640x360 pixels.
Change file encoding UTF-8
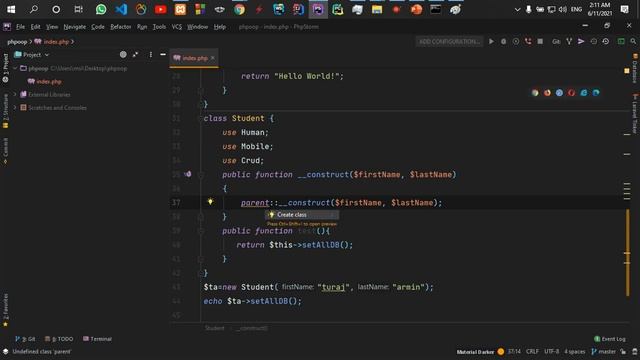pos(551,351)
